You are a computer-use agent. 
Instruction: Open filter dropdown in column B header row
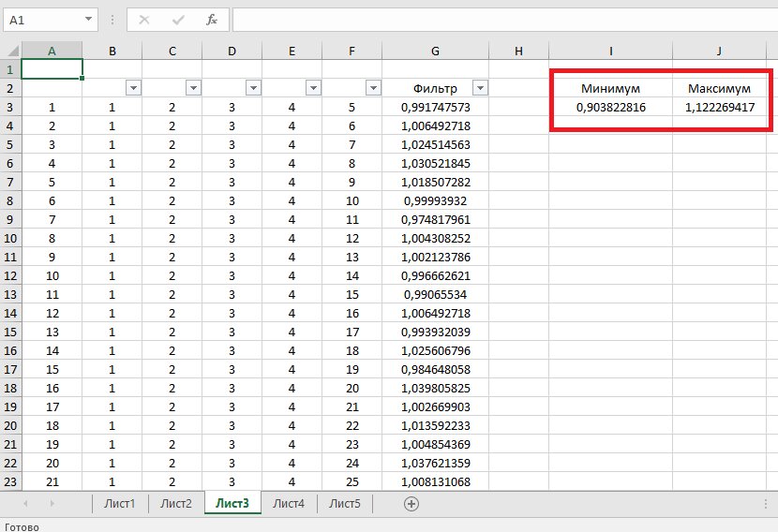tap(133, 88)
